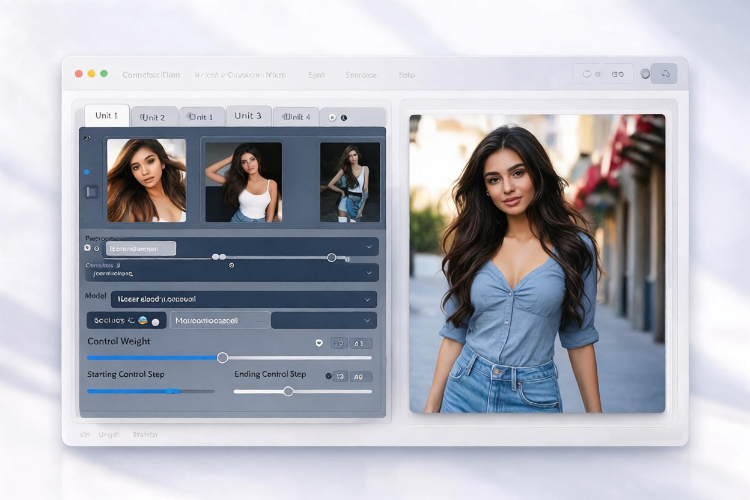The width and height of the screenshot is (750, 500).
Task: Click the light grey preprocessor text field
Action: (x=141, y=249)
